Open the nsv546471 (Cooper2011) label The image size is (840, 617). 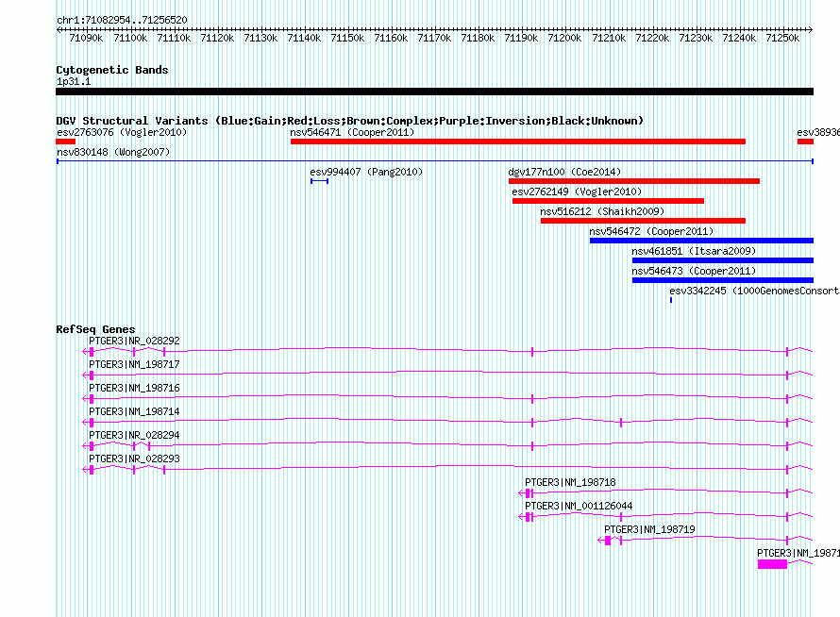[352, 132]
